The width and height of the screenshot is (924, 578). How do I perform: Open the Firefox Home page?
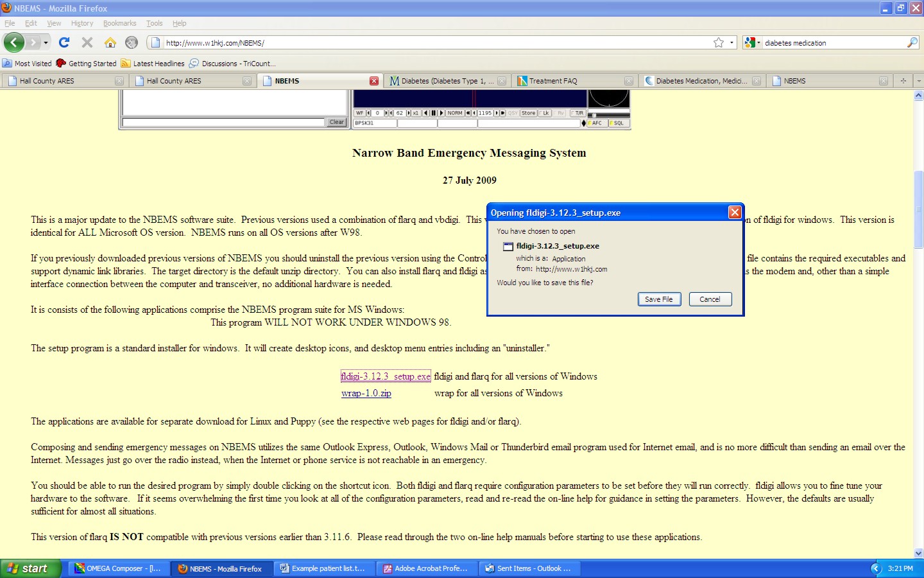[110, 42]
